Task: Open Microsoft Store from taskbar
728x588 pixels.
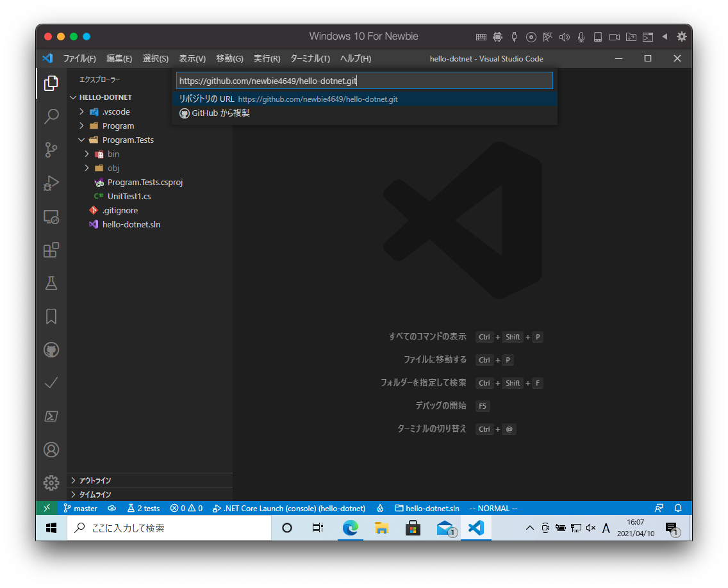Action: click(413, 528)
